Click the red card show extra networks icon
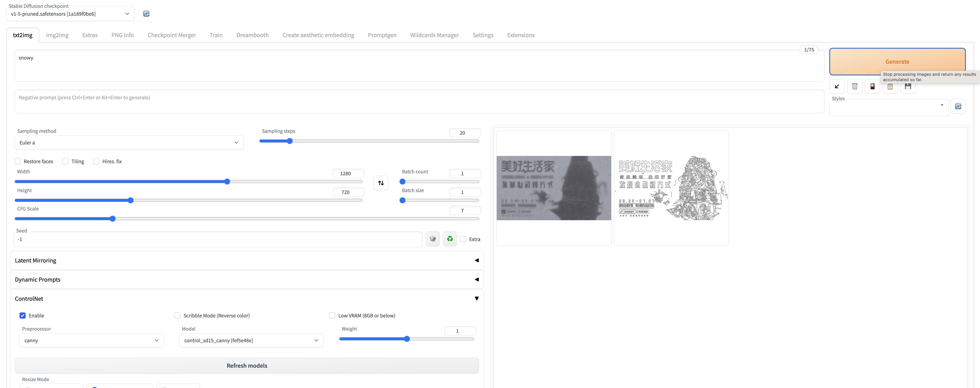 pos(872,87)
